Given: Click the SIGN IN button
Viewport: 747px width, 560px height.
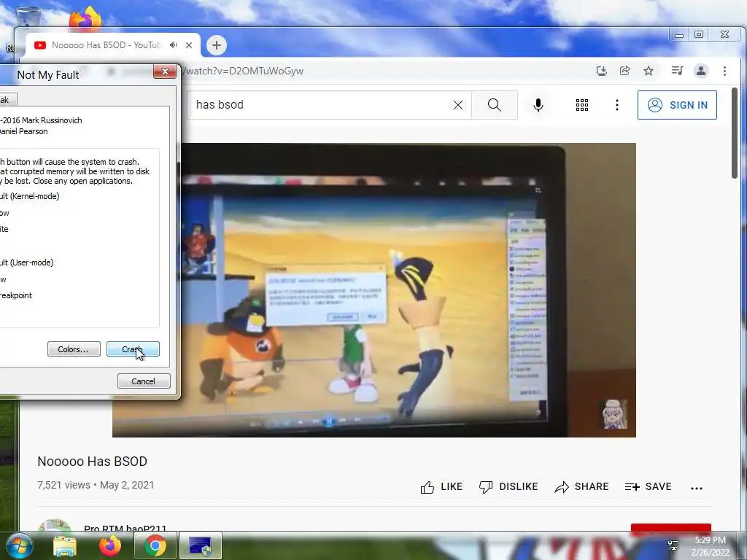Looking at the screenshot, I should 677,105.
